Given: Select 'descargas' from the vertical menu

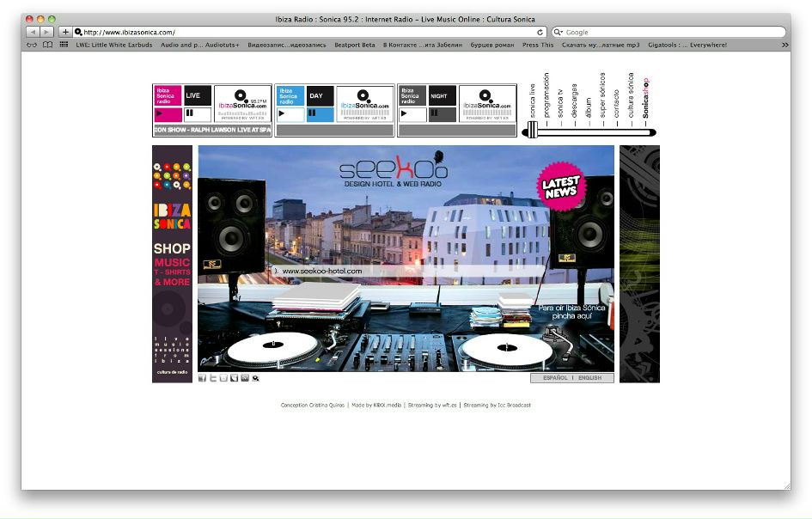Looking at the screenshot, I should (x=574, y=100).
